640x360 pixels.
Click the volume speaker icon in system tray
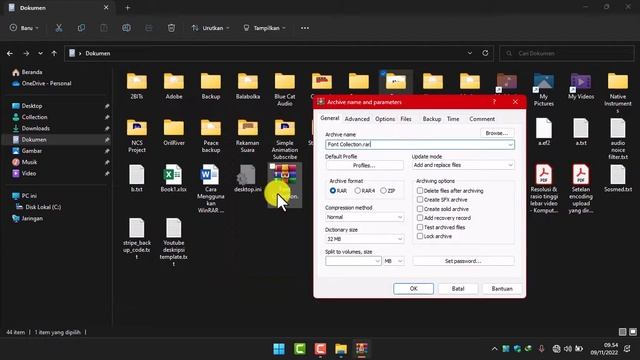coord(568,349)
